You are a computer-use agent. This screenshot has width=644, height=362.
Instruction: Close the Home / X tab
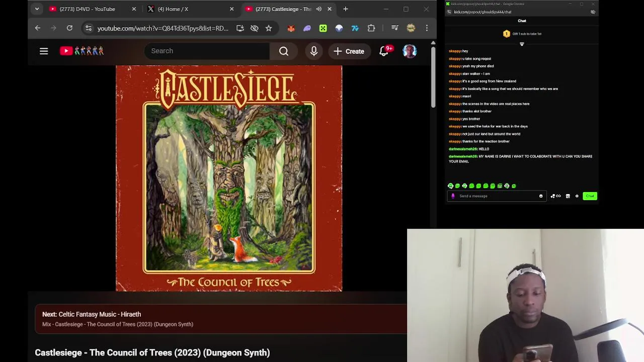tap(231, 9)
